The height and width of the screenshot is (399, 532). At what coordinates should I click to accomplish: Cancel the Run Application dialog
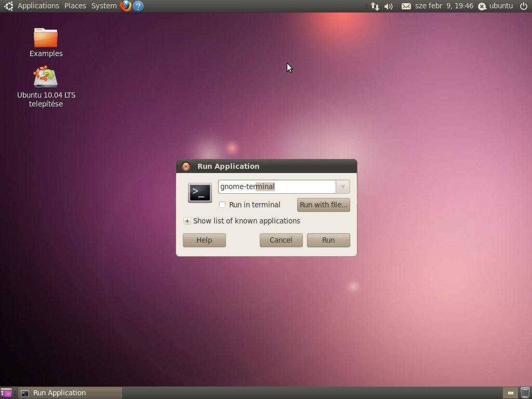coord(281,240)
